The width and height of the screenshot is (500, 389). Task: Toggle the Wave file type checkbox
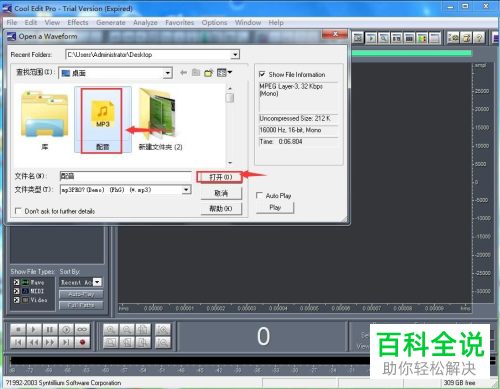coord(16,282)
